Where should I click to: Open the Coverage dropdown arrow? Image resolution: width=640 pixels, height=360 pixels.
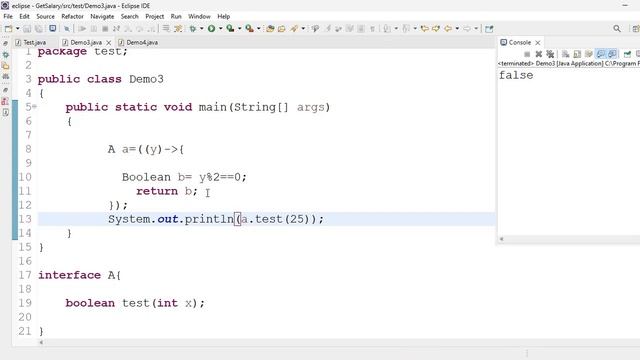[240, 29]
